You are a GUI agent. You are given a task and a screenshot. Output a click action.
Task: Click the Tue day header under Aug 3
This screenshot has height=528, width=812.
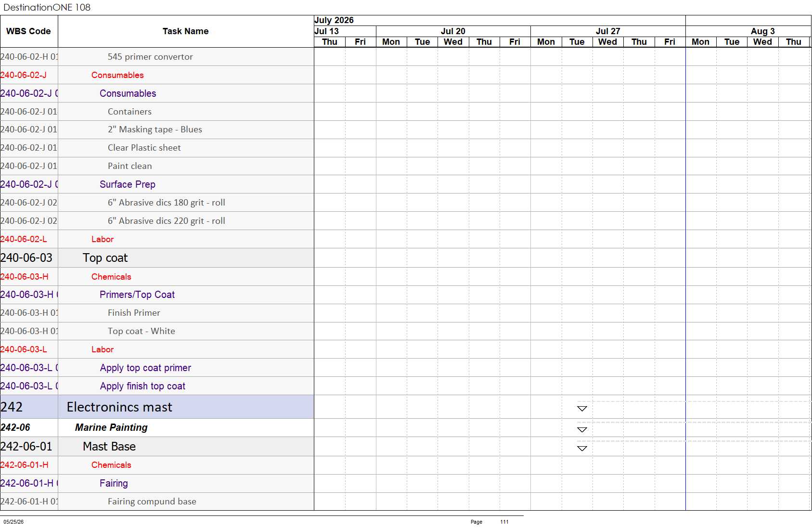pyautogui.click(x=732, y=42)
